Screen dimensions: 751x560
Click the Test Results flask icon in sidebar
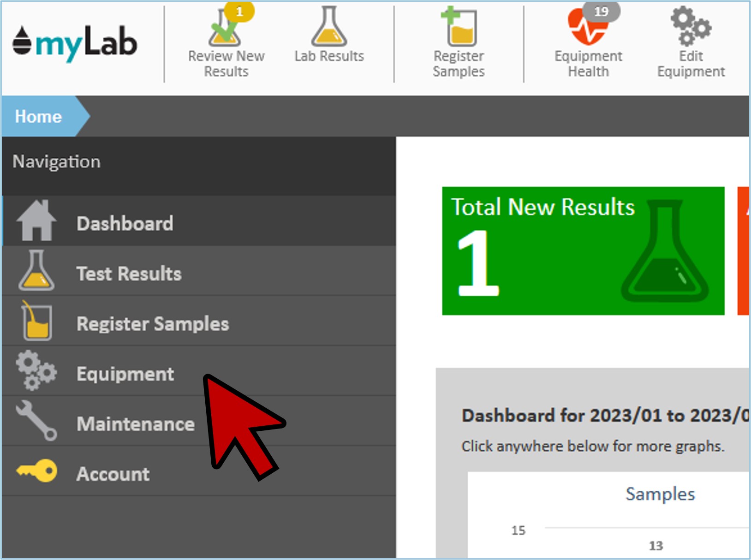pos(36,271)
